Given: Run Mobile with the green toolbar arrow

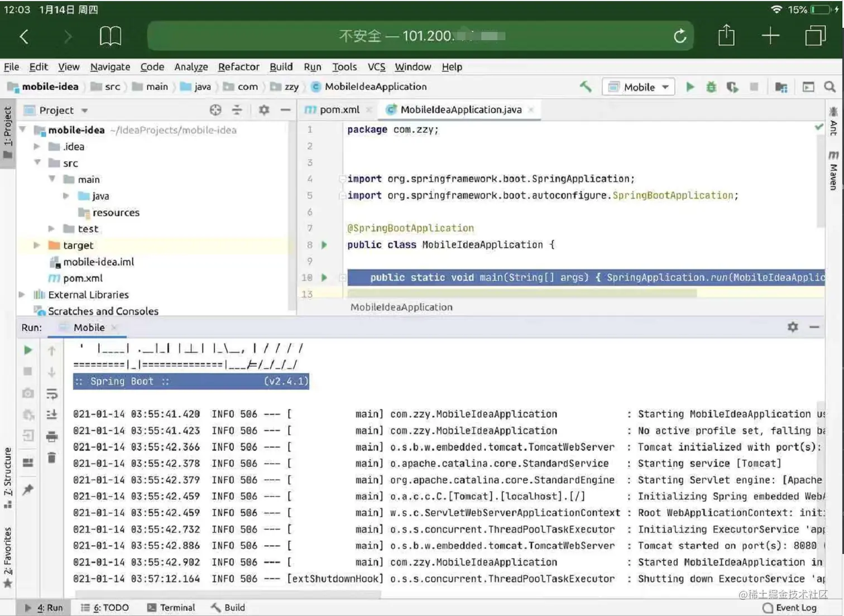Looking at the screenshot, I should click(690, 86).
